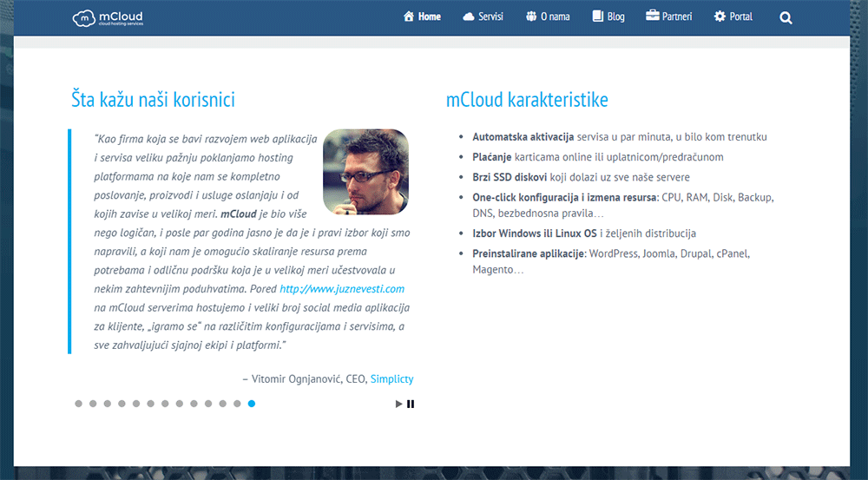Click Vitomir Ognjanović's profile photo
The image size is (868, 480).
coord(365,172)
